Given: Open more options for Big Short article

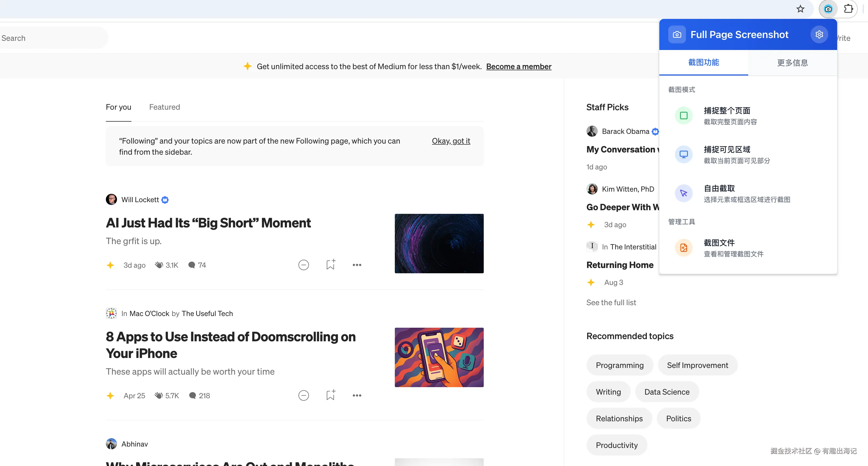Looking at the screenshot, I should point(357,265).
